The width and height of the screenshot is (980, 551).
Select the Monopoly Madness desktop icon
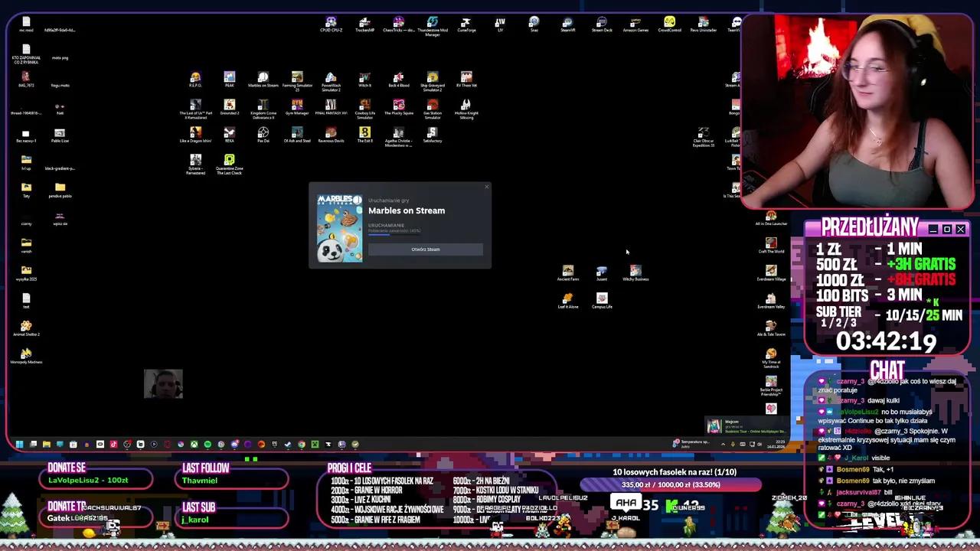[x=26, y=356]
